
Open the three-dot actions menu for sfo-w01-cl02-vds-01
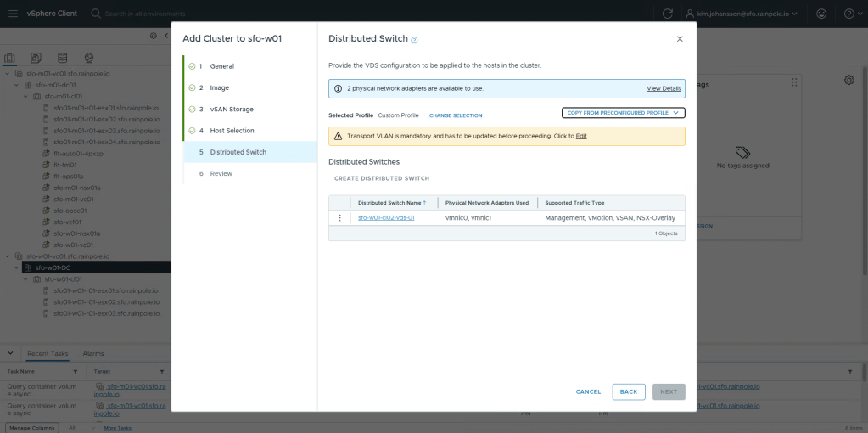[x=340, y=218]
